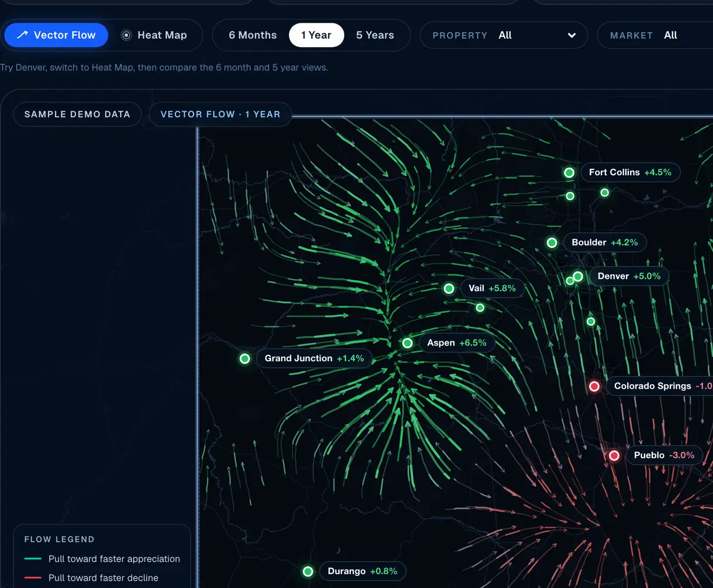Select the Durango +0.8% label
This screenshot has height=588, width=713.
(x=362, y=571)
